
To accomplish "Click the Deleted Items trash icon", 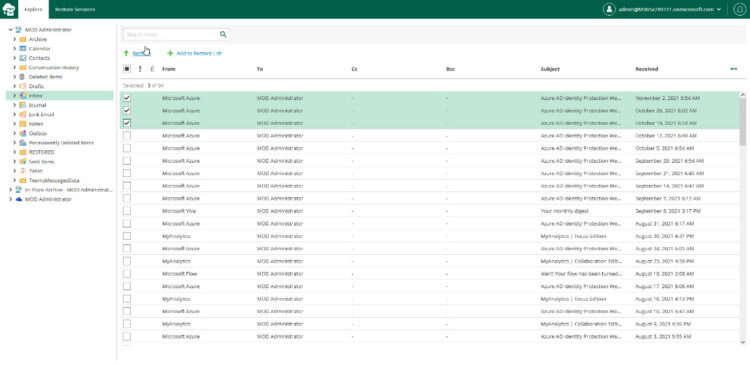I will click(22, 77).
